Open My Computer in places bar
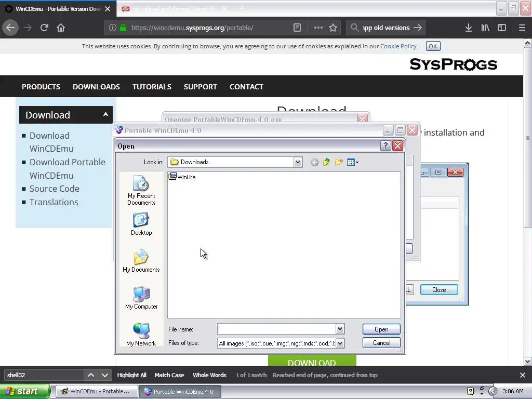This screenshot has width=532, height=399. (x=141, y=298)
